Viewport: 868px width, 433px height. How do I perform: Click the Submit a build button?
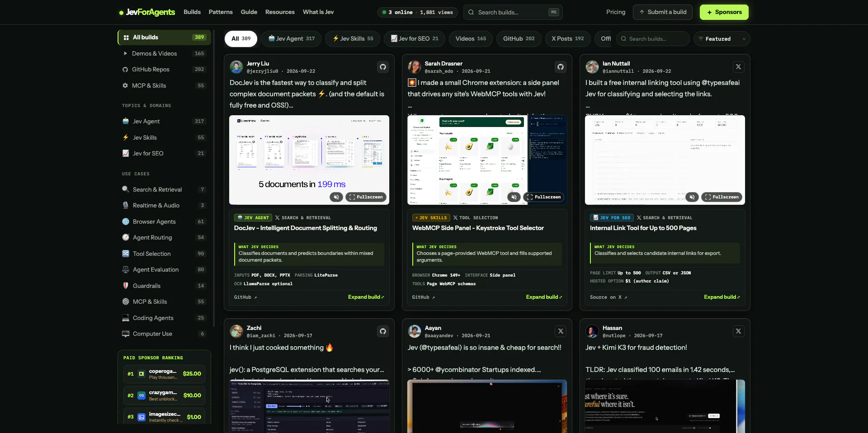click(663, 12)
